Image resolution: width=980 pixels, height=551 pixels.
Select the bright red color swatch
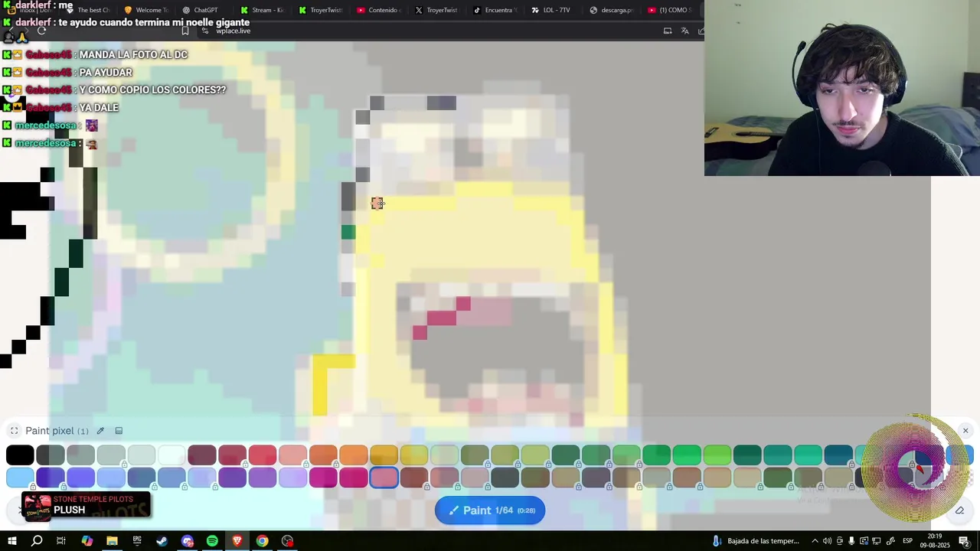263,455
